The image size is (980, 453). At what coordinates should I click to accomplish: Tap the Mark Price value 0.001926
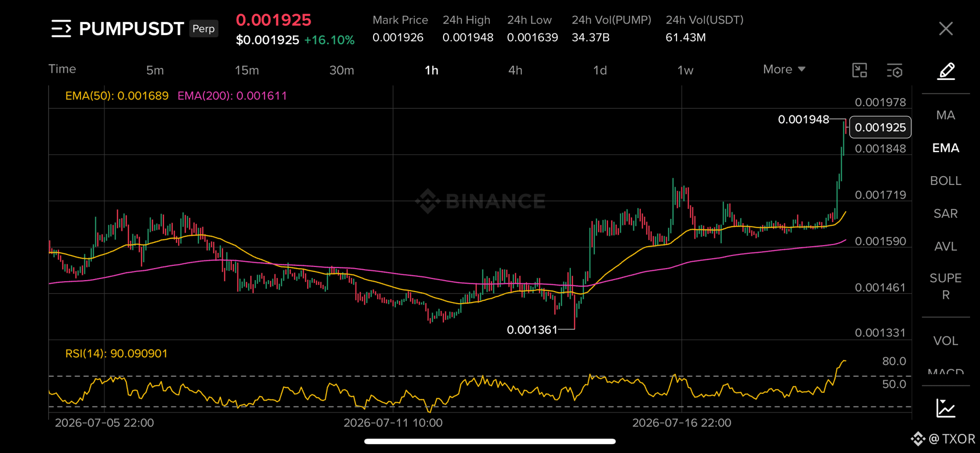point(398,38)
